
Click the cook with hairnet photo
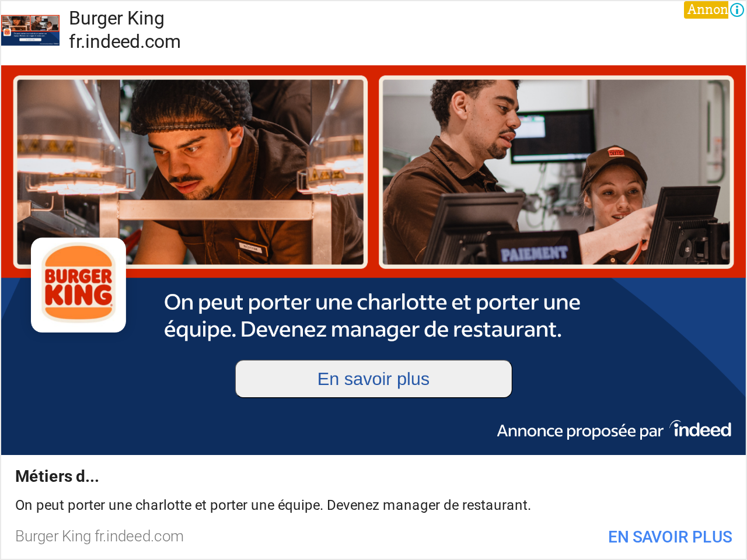(190, 172)
